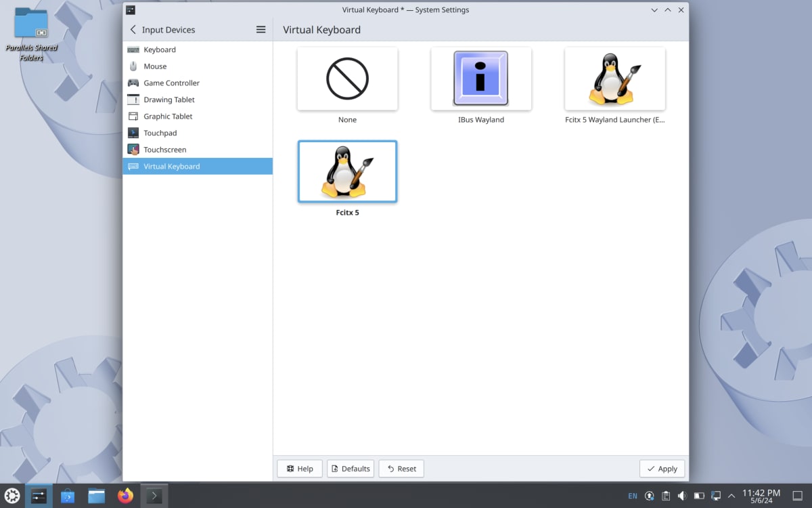Expand hidden system tray icons

[731, 496]
